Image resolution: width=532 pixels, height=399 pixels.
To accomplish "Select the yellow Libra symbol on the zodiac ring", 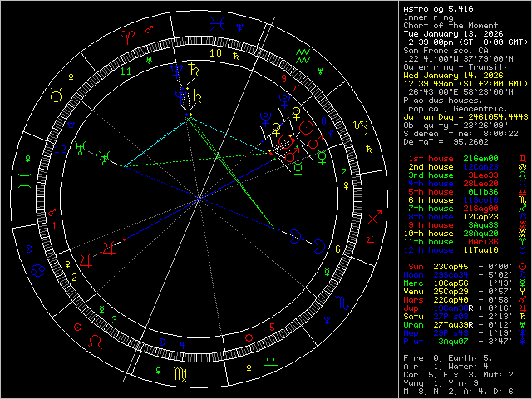I will tap(271, 363).
